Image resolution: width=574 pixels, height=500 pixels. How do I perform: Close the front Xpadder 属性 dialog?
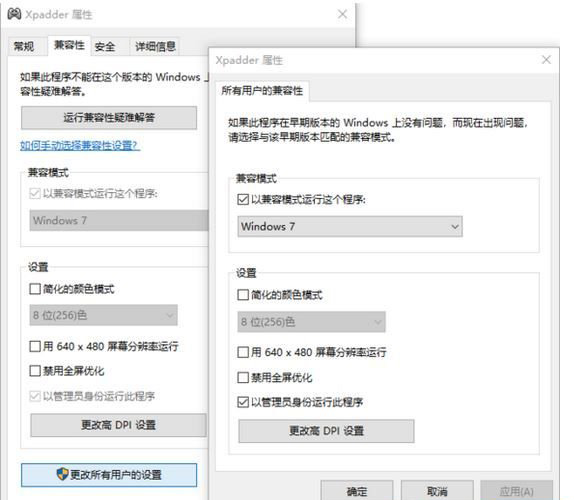coord(546,60)
